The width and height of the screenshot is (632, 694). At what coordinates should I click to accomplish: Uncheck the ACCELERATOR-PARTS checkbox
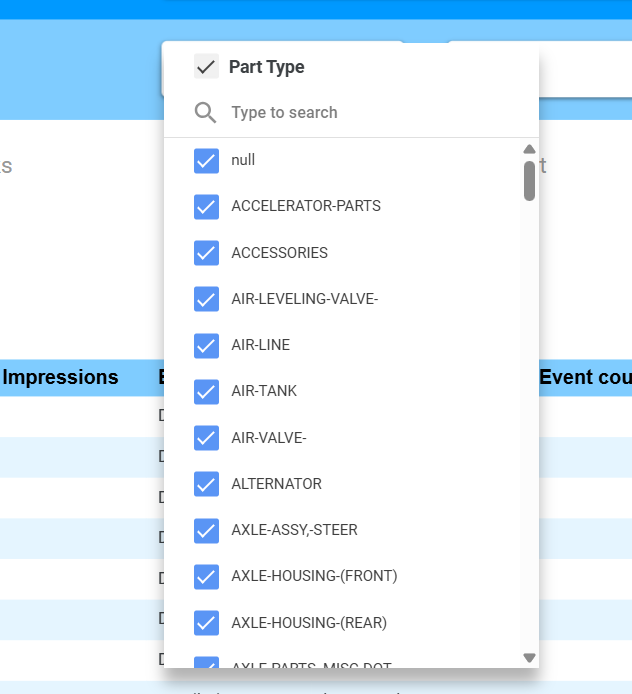tap(206, 206)
